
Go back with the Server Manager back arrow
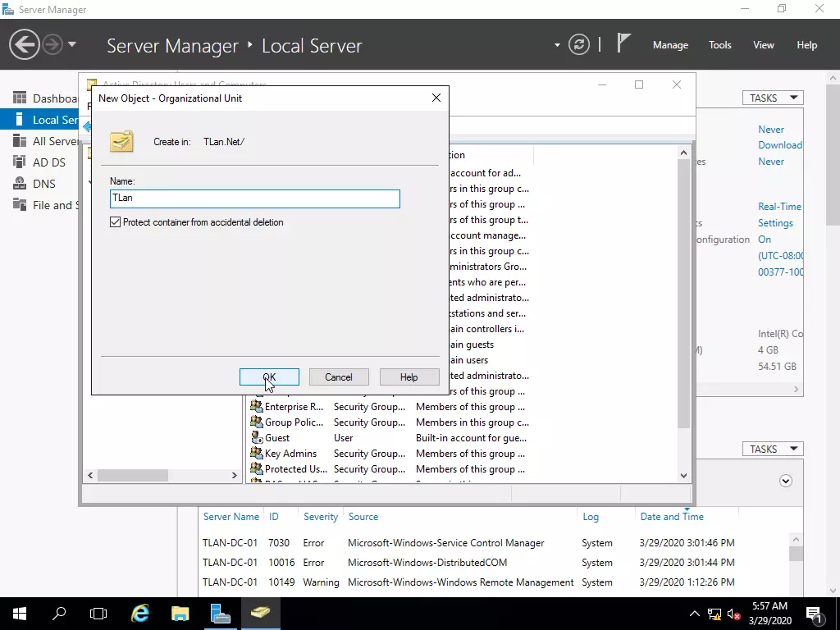pos(24,44)
